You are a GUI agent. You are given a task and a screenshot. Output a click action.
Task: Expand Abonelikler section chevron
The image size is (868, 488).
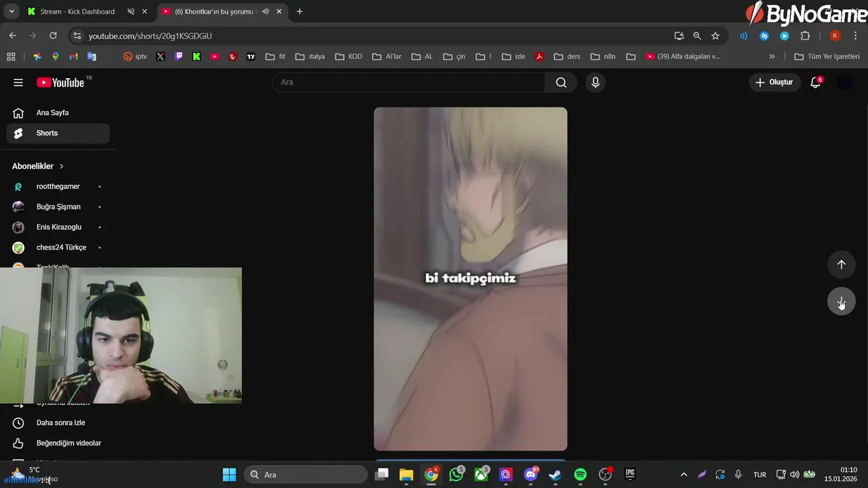(62, 166)
